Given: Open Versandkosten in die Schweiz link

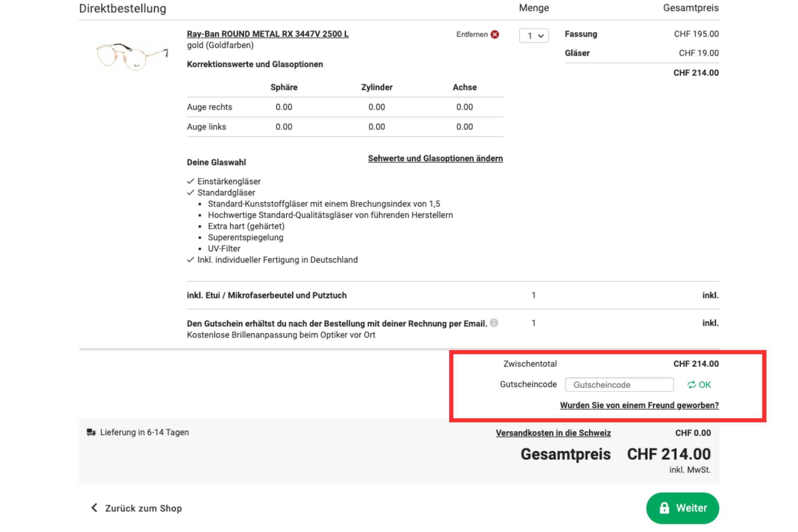Looking at the screenshot, I should click(x=553, y=433).
